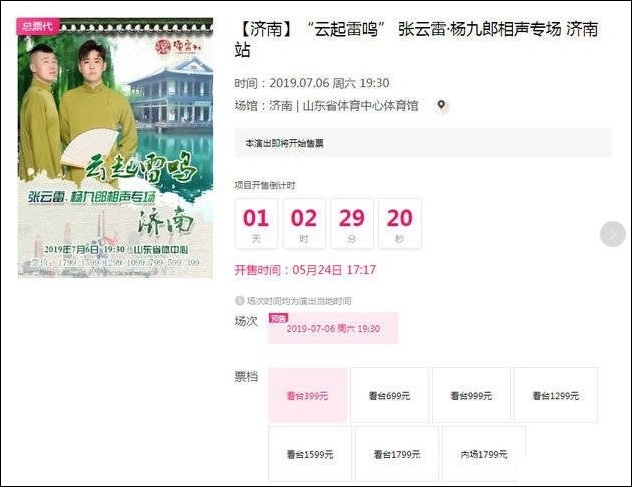
Task: Click the next arrow circle on right edge
Action: point(613,234)
